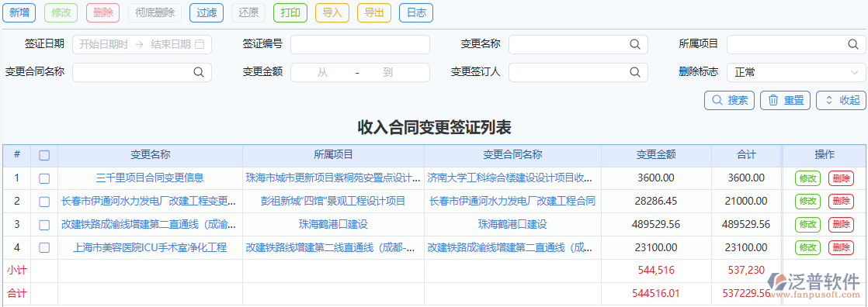Click the 导入 import button
This screenshot has height=307, width=868.
[332, 12]
